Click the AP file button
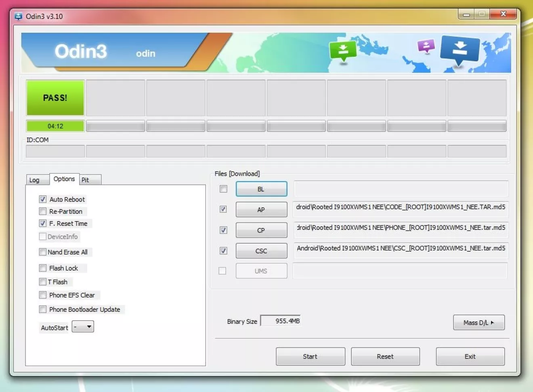This screenshot has height=392, width=533. 261,210
